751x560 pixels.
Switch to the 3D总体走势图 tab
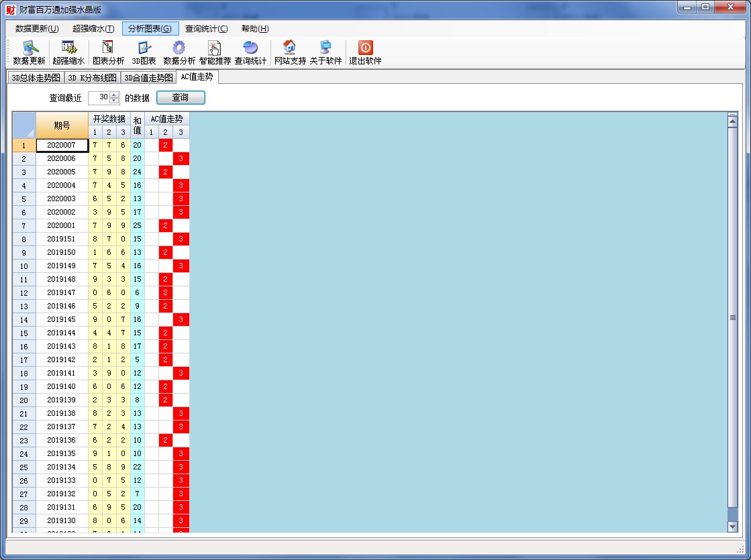click(36, 78)
